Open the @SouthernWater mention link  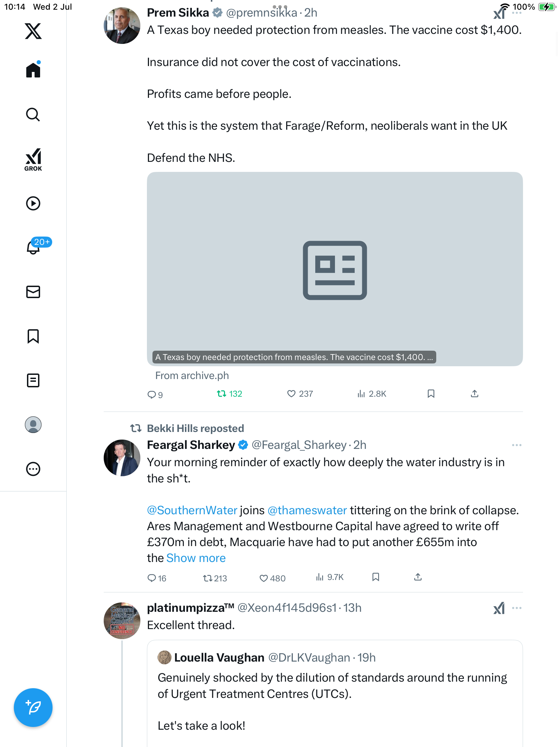coord(192,510)
